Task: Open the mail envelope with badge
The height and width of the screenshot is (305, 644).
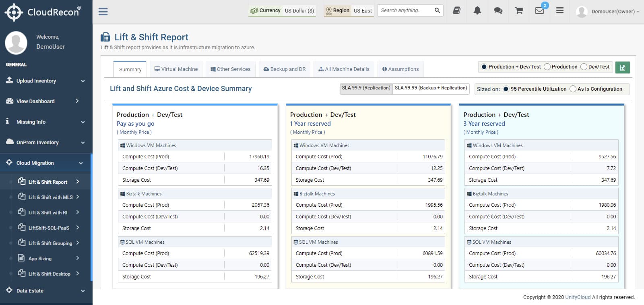Action: (540, 10)
